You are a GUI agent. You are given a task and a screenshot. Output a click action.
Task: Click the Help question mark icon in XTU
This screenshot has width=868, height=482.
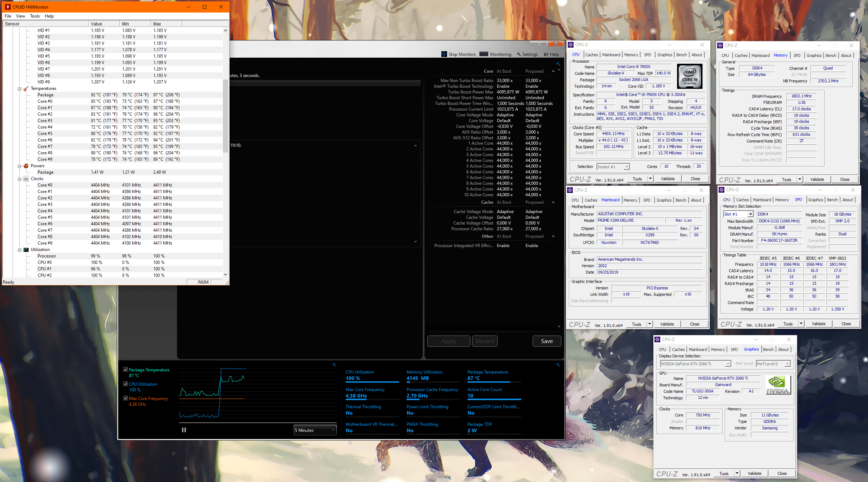[x=546, y=54]
